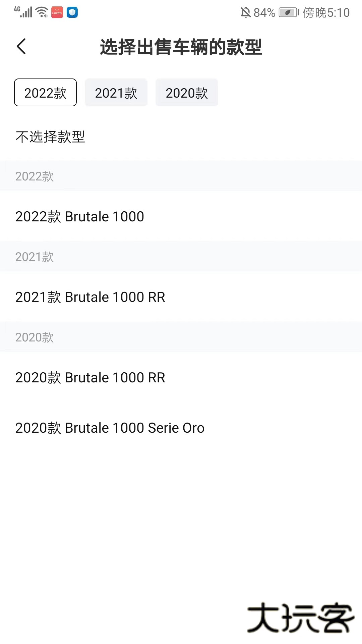Choose 2020款 Brutale 1000 Serie Oro
This screenshot has height=644, width=362.
tap(110, 428)
